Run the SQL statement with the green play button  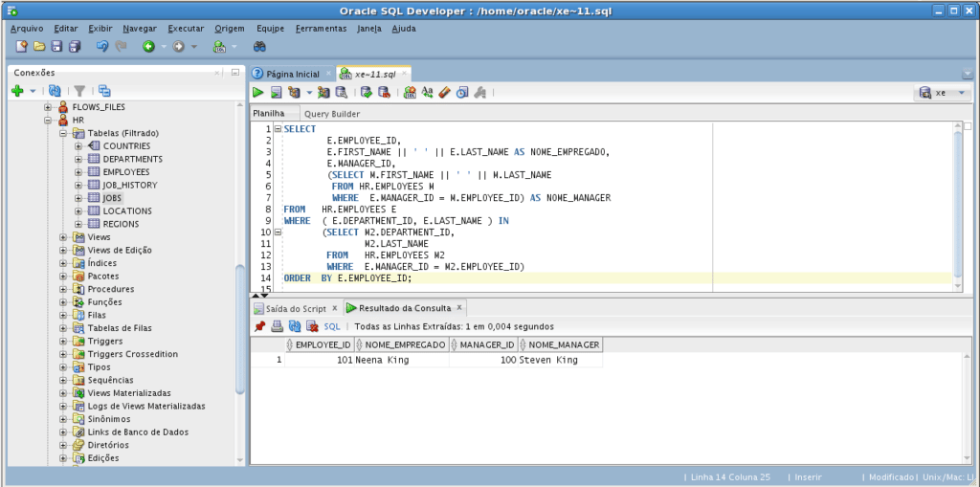tap(258, 93)
